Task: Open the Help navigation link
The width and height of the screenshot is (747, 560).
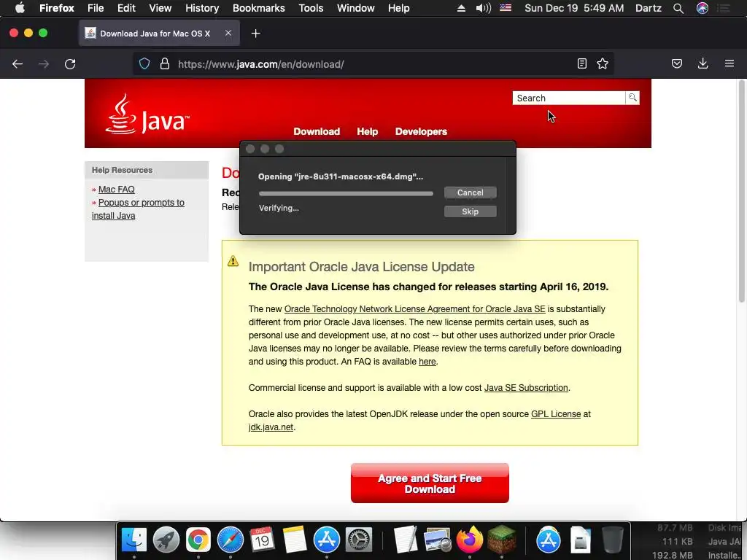Action: [x=368, y=131]
